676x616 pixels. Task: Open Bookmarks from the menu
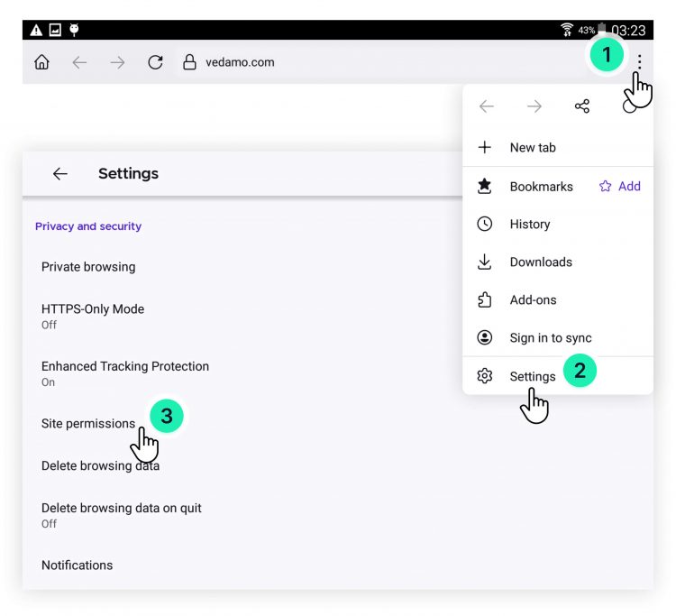(x=539, y=187)
